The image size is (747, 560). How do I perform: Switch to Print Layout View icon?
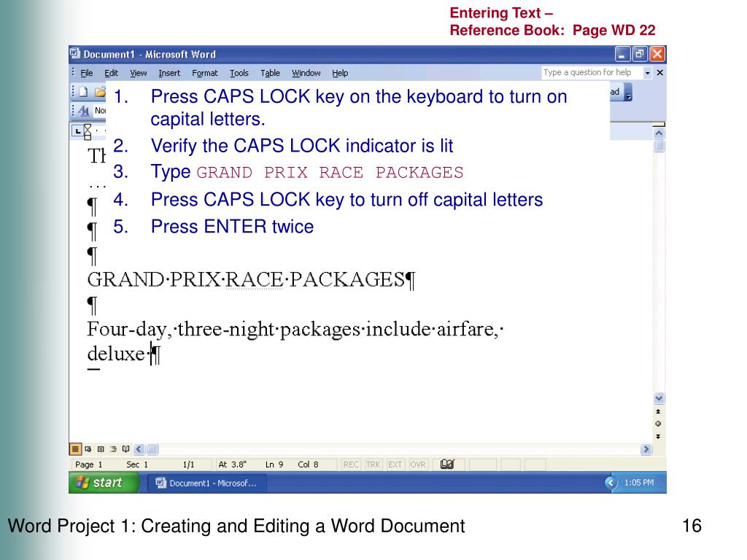pos(101,449)
